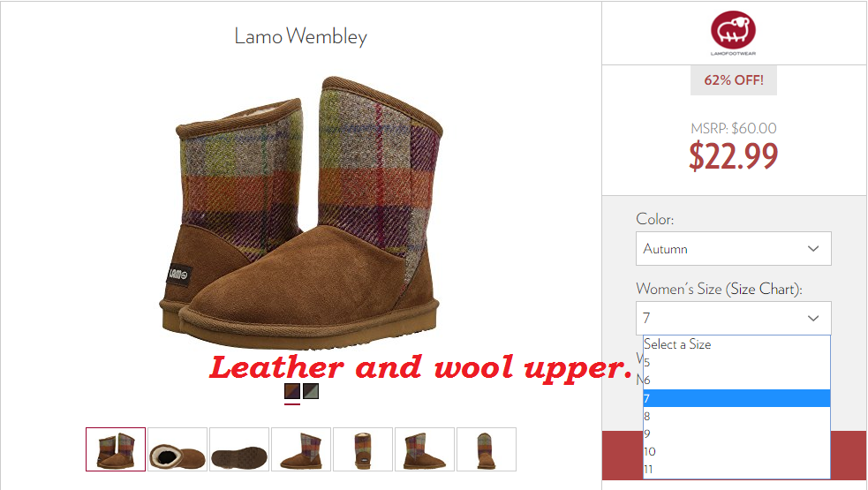Select size 6 from the dropdown list
868x490 pixels.
736,381
